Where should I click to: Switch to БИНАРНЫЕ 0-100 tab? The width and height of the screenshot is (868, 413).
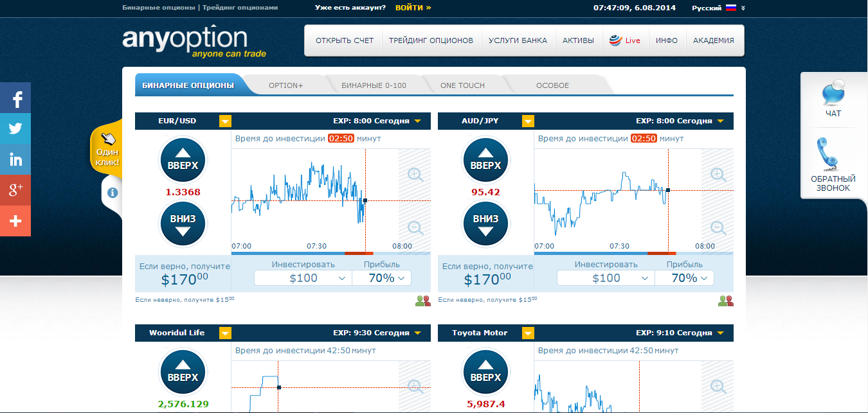[374, 85]
